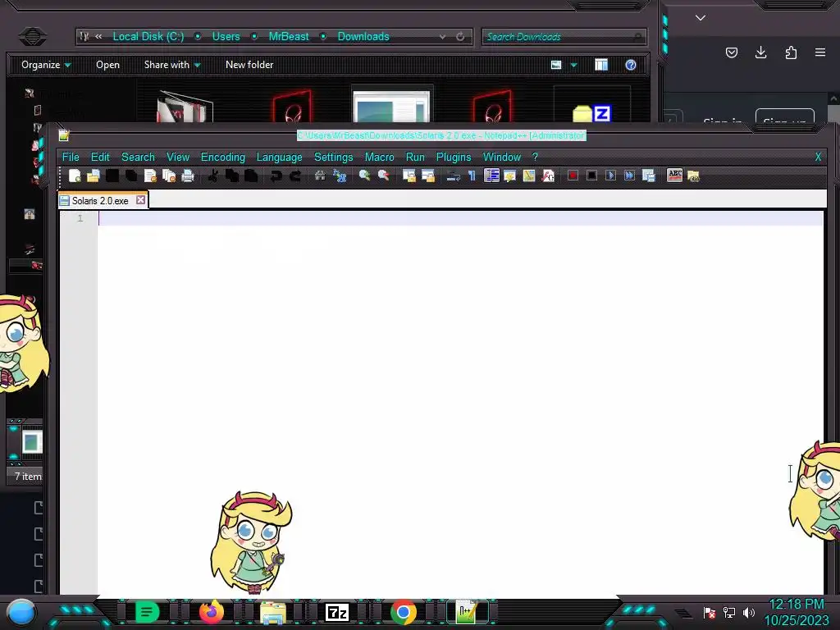Screen dimensions: 840x630
Task: Refresh the Explorer Downloads folder
Action: (x=460, y=36)
